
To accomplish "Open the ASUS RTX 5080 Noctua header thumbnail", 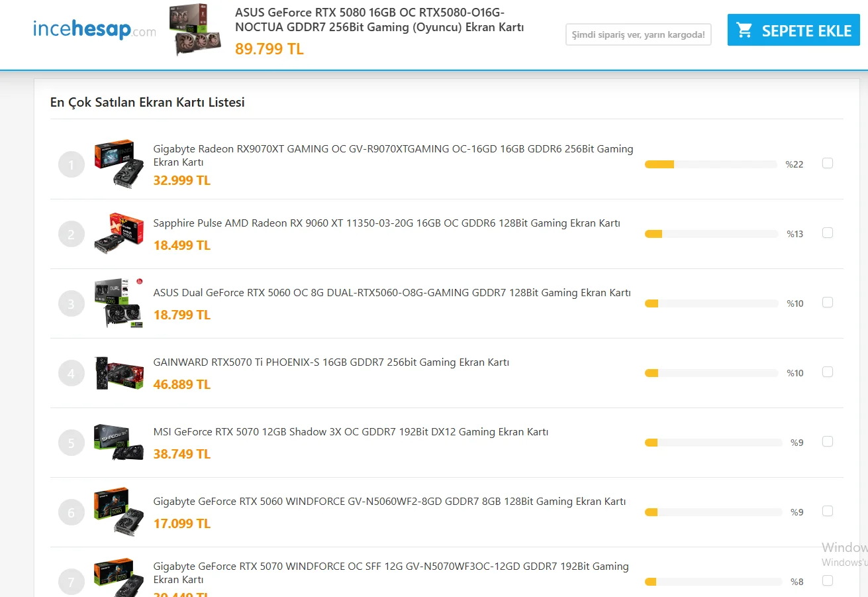I will coord(195,30).
